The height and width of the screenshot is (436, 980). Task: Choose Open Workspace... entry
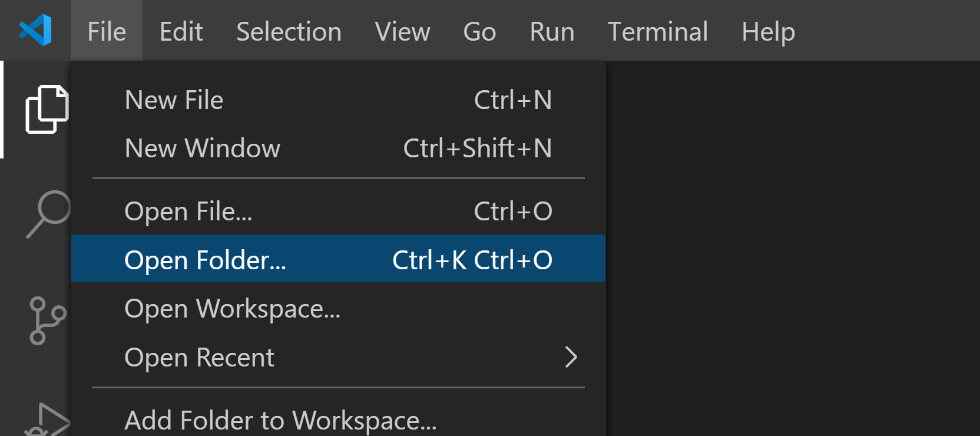coord(232,309)
